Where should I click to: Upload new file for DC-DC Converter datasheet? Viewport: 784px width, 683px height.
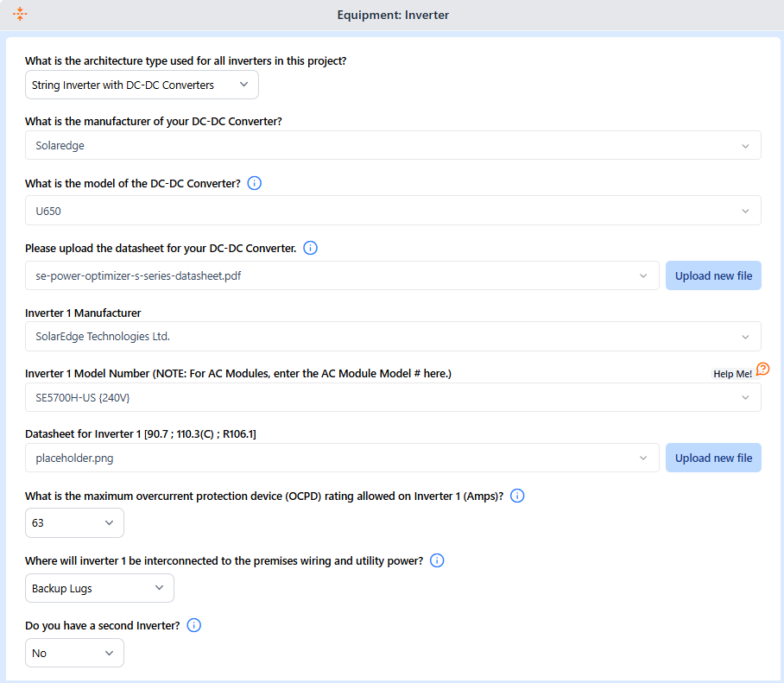(x=713, y=275)
